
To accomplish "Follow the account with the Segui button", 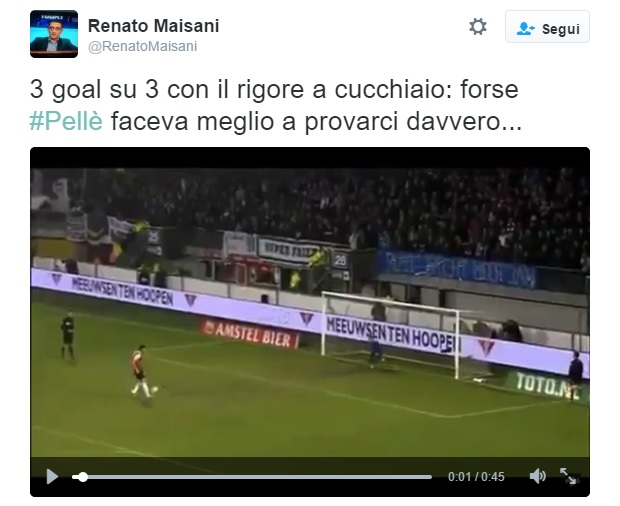I will click(x=547, y=27).
